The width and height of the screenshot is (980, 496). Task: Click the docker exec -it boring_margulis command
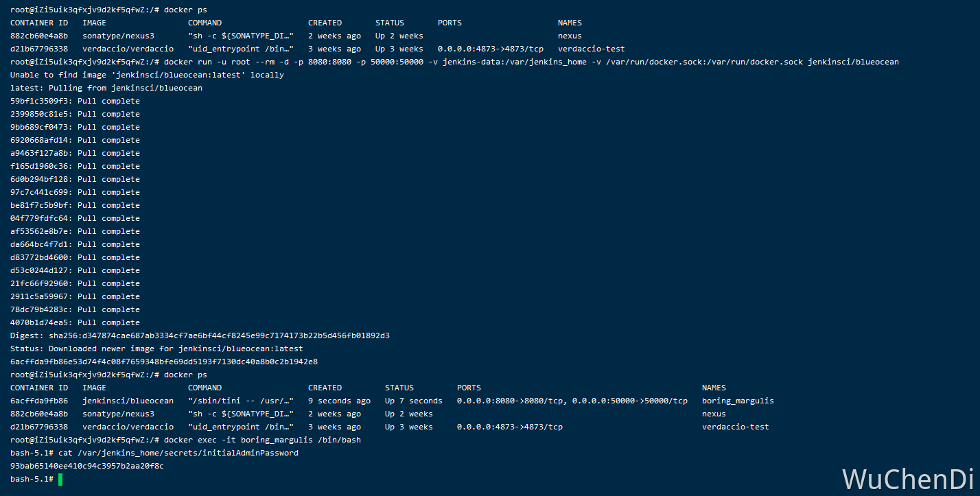point(262,440)
